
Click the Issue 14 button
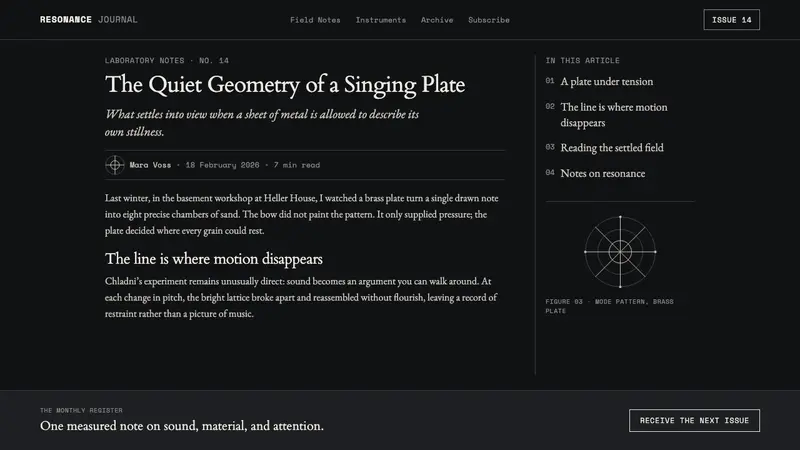click(x=731, y=19)
